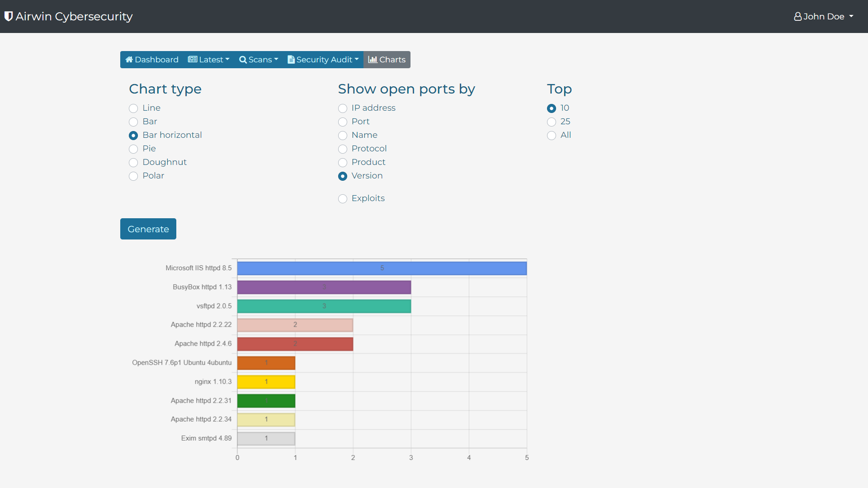
Task: Click the John Doe user icon
Action: tap(797, 17)
